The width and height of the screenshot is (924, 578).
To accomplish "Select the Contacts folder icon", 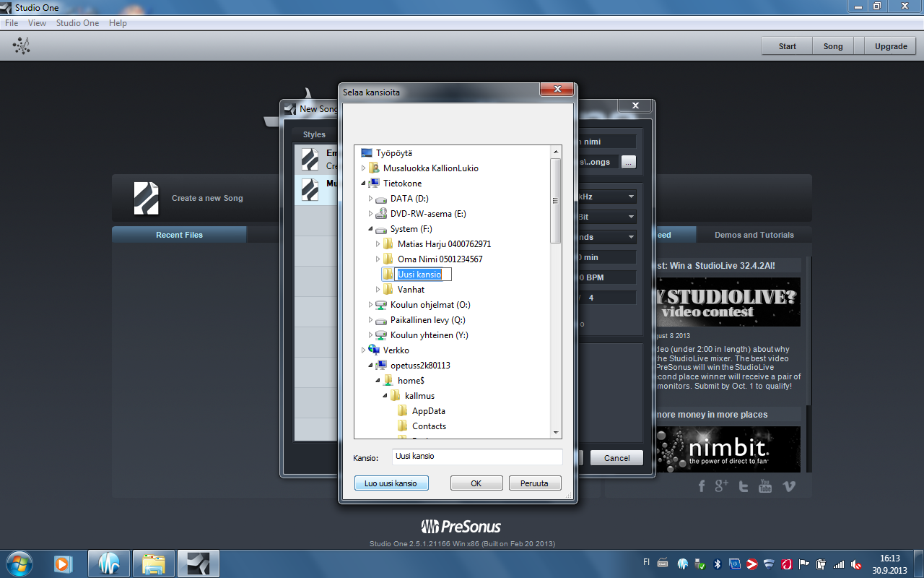I will tap(403, 426).
